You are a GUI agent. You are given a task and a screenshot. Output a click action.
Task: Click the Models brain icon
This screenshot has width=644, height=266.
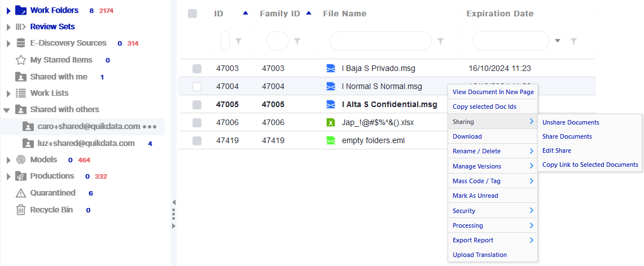click(20, 159)
